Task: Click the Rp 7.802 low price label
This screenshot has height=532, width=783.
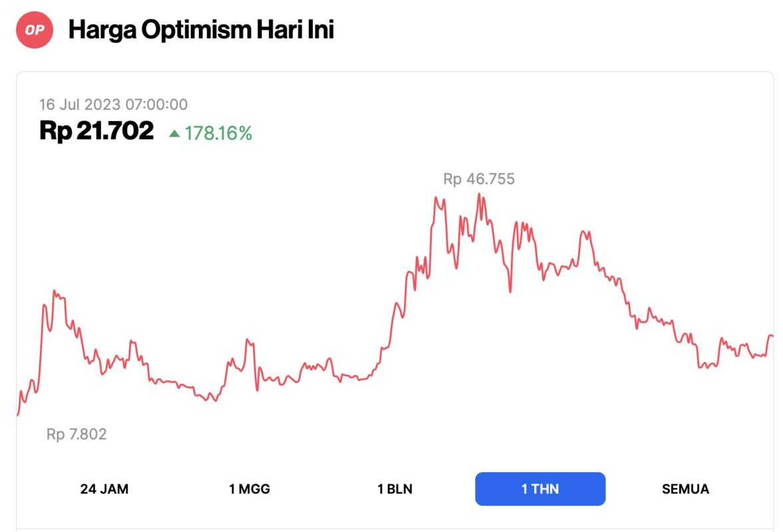Action: 77,434
